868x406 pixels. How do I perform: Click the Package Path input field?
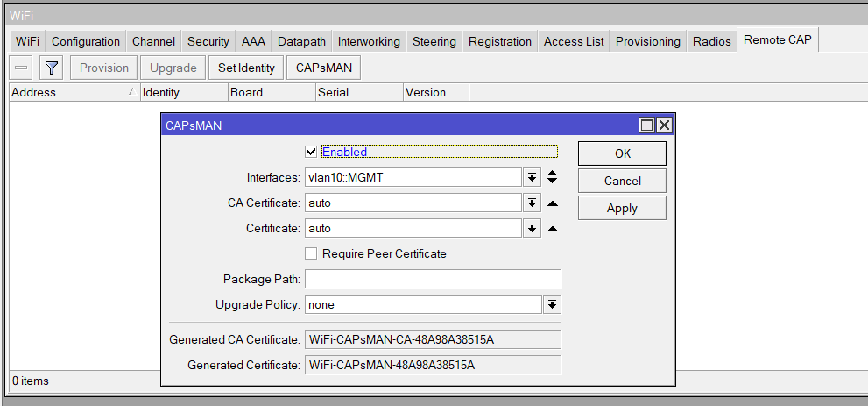tap(433, 279)
